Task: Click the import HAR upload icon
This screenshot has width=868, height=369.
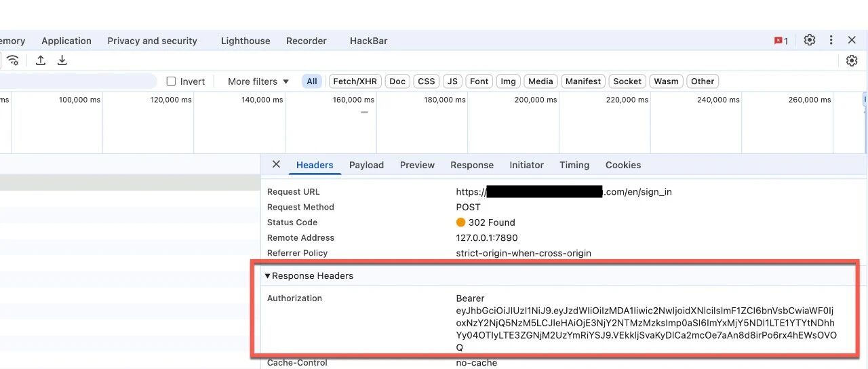Action: click(41, 60)
